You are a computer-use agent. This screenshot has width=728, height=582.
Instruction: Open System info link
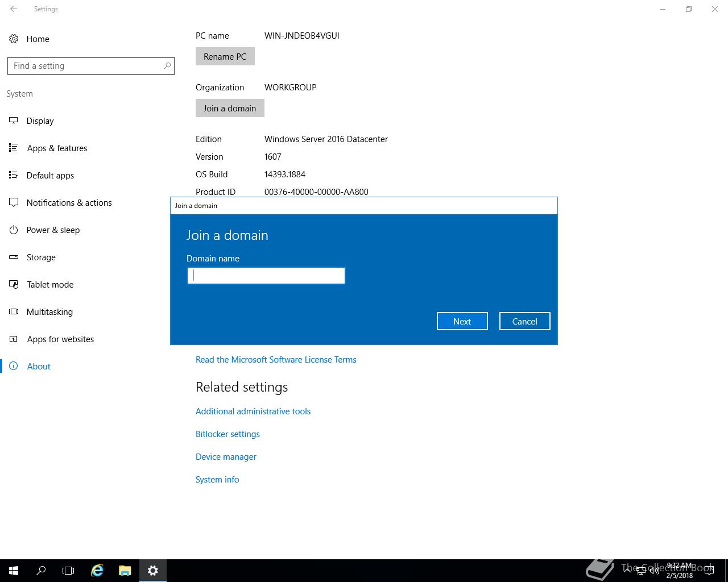[217, 480]
